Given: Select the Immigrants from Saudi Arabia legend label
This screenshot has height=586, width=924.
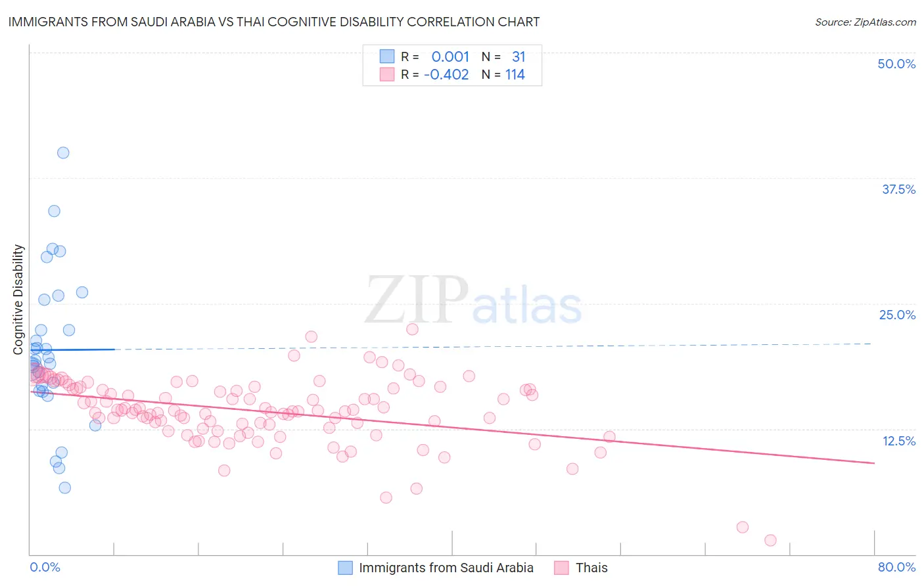Looking at the screenshot, I should pos(446,568).
